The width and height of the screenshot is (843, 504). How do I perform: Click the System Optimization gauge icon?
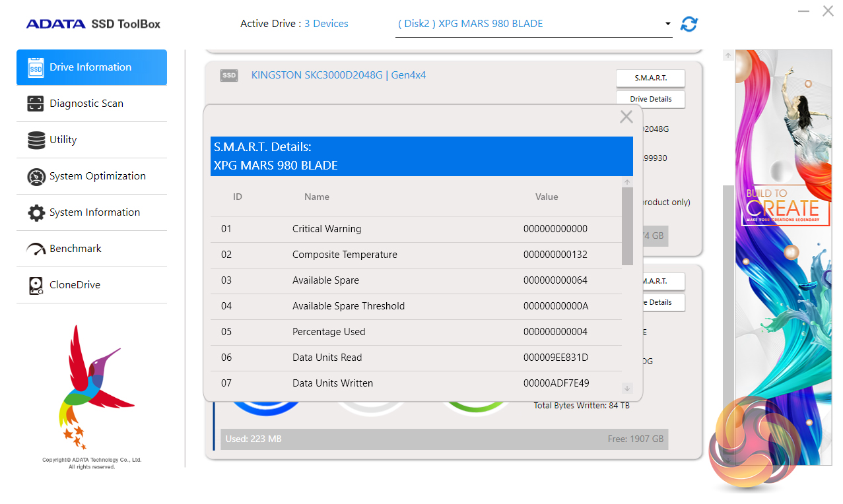[x=36, y=177]
